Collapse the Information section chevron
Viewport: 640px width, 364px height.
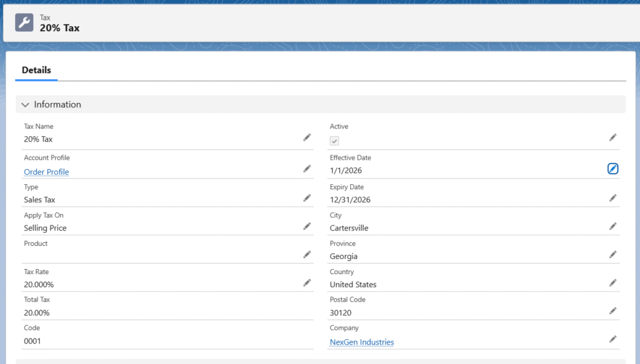pos(26,105)
